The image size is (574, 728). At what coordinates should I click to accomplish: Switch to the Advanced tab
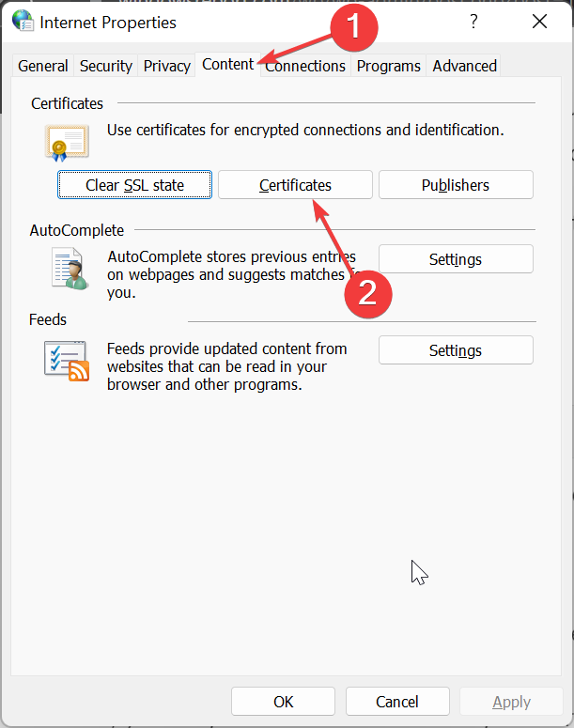[x=464, y=66]
